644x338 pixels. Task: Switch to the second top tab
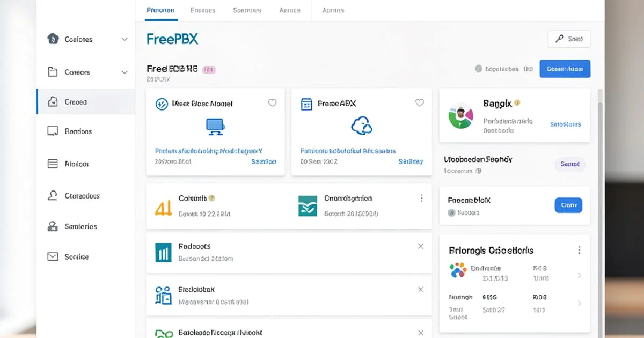[203, 10]
